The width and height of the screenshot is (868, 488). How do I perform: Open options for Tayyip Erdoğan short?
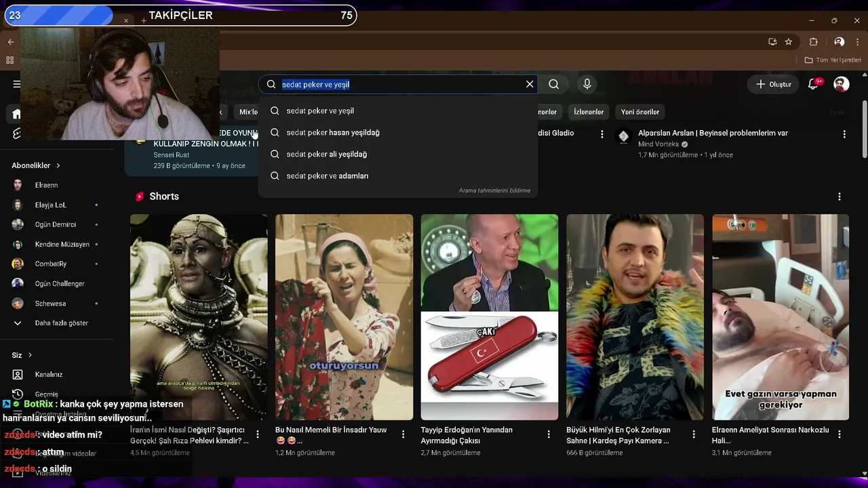[x=549, y=434]
